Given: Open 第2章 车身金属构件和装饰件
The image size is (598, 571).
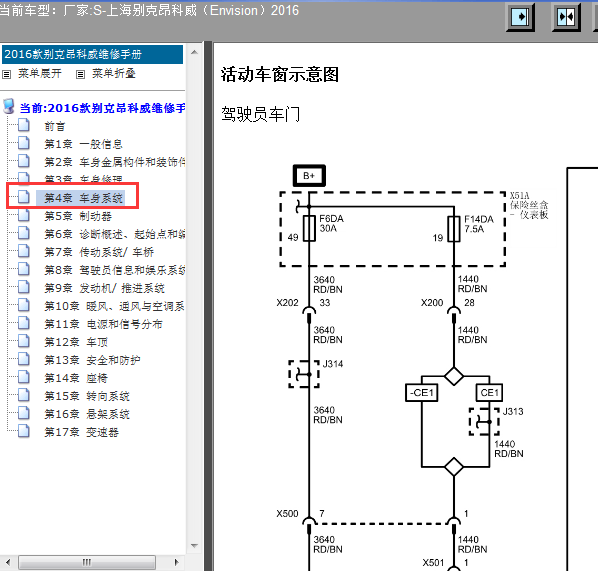Looking at the screenshot, I should click(115, 162).
